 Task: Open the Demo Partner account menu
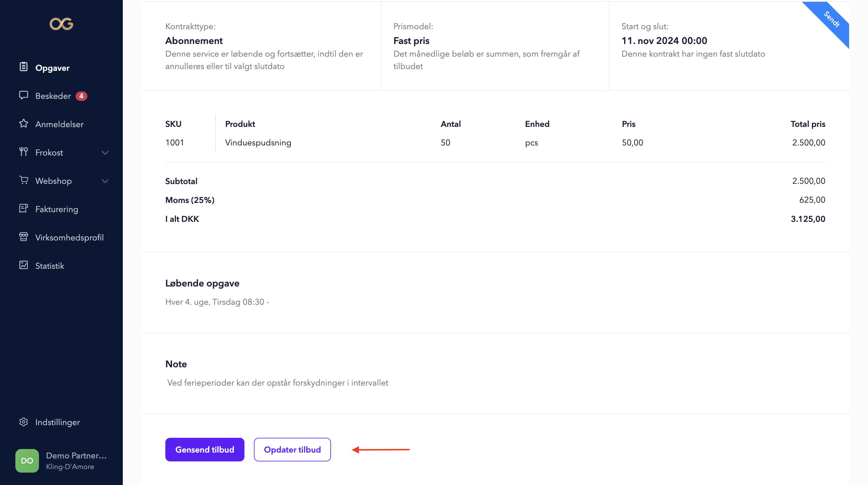tap(76, 461)
